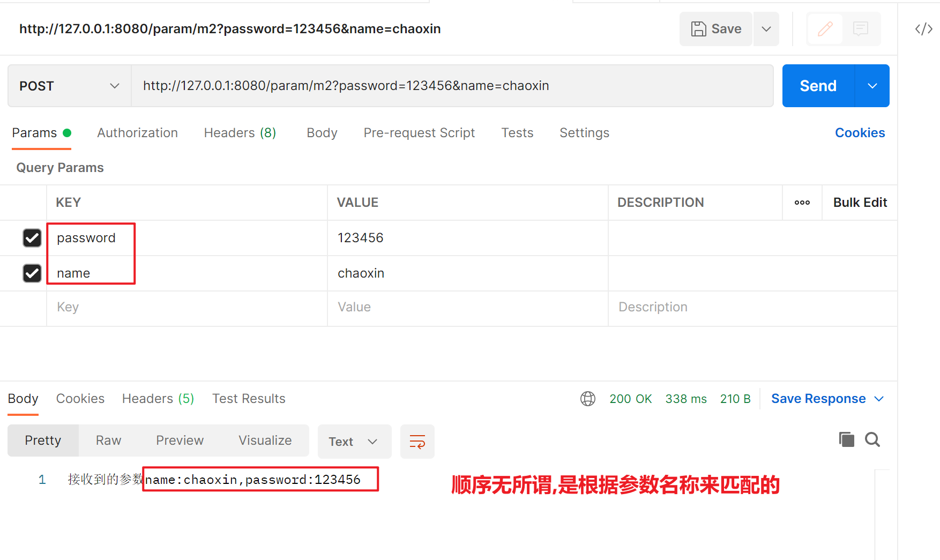Toggle the line wrap icon
940x560 pixels.
click(417, 442)
